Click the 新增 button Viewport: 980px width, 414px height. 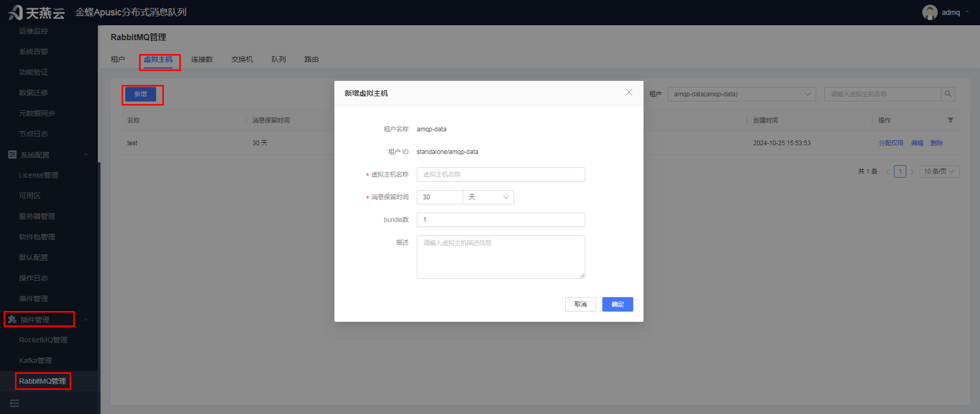(141, 94)
